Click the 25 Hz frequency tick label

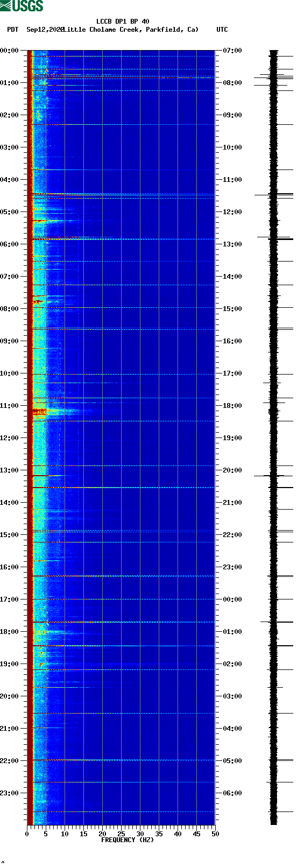coord(121,834)
